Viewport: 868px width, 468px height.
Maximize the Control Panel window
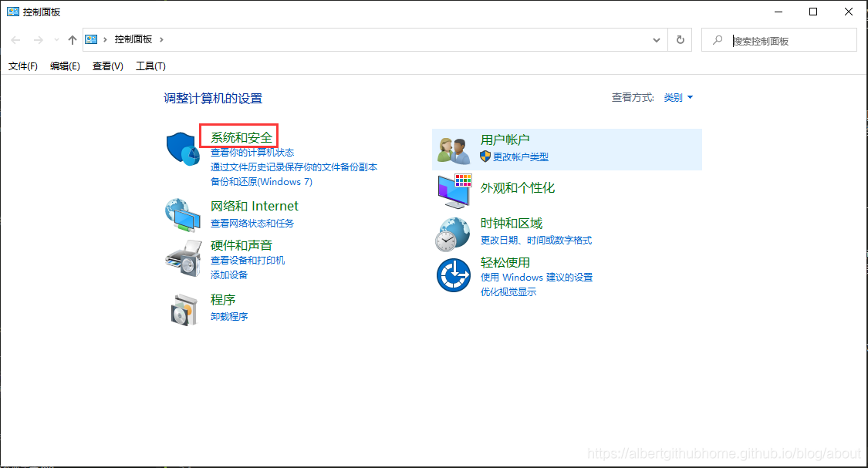(813, 12)
